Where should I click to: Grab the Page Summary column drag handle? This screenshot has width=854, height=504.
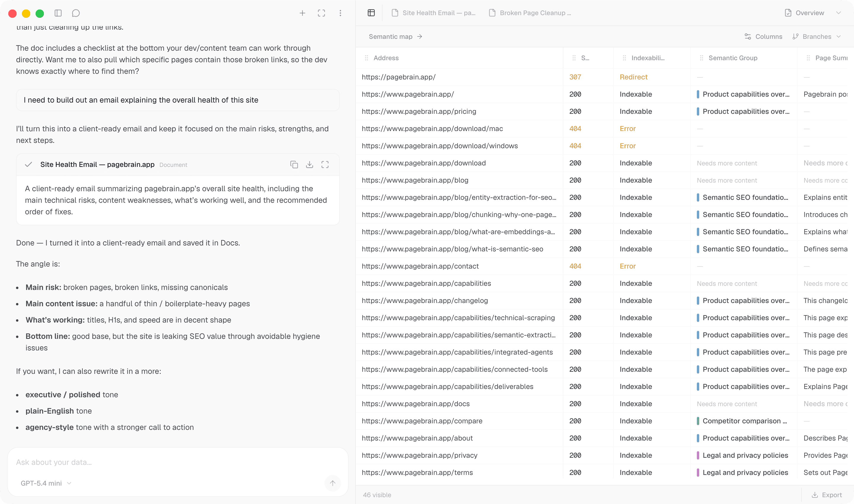(x=808, y=58)
